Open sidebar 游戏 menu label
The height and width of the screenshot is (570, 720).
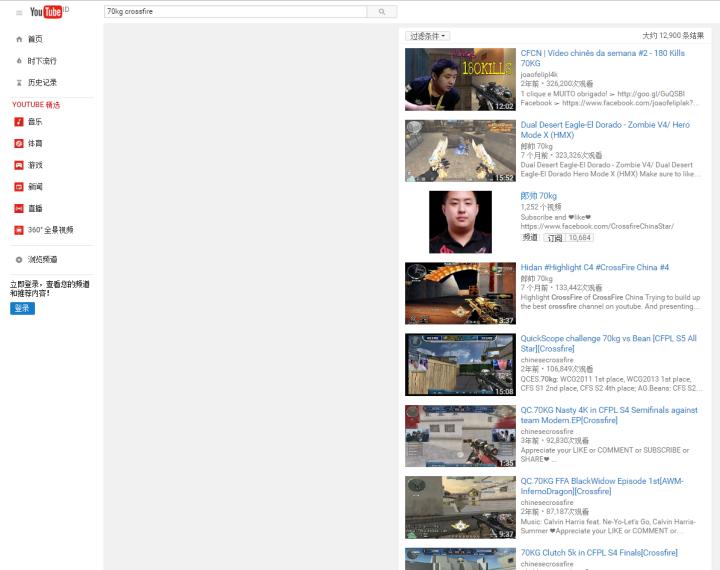pyautogui.click(x=35, y=165)
